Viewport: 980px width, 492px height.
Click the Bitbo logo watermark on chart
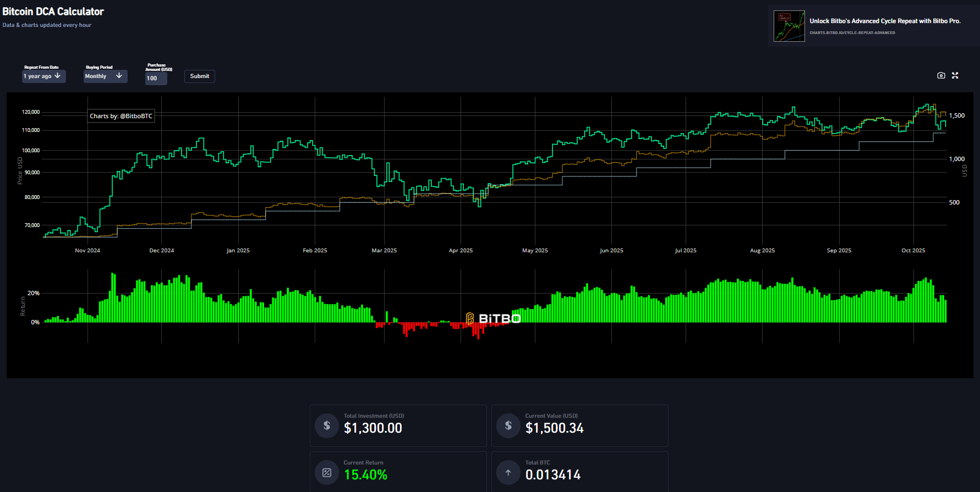493,318
